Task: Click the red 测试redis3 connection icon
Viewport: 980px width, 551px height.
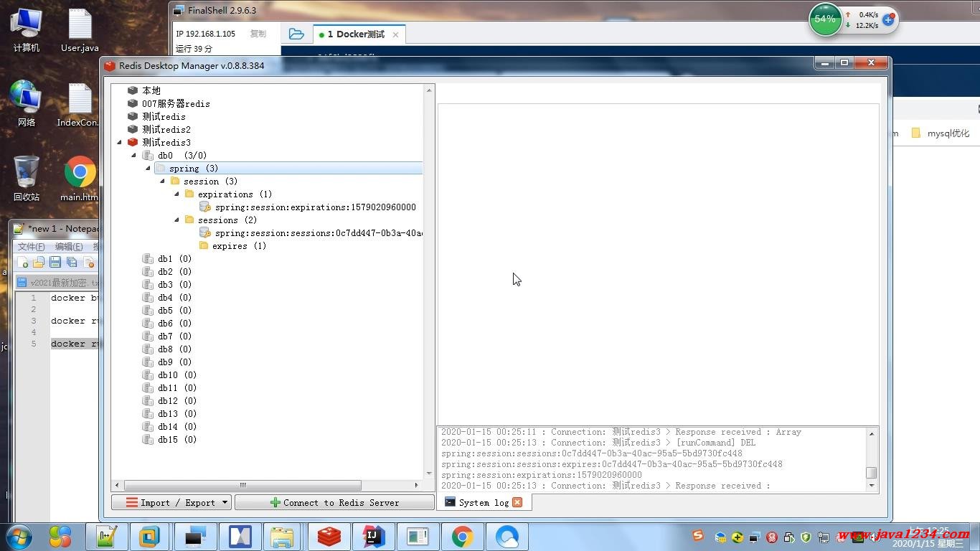Action: click(x=132, y=142)
